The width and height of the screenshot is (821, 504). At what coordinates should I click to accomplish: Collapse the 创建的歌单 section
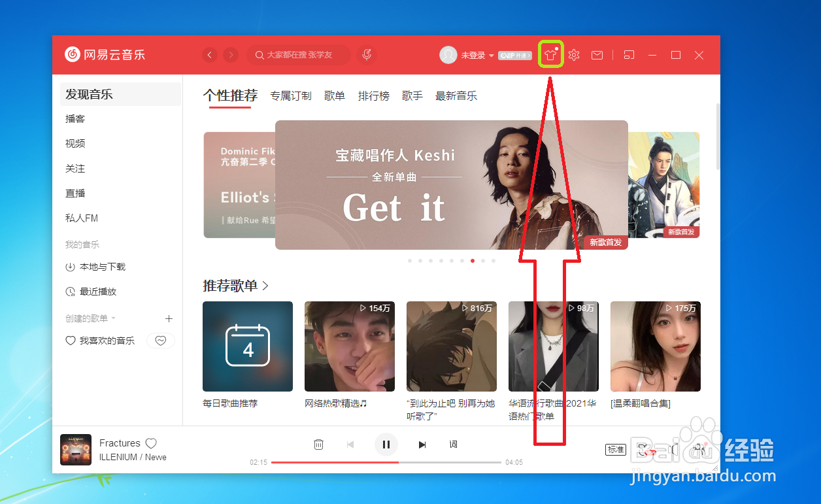pos(90,318)
